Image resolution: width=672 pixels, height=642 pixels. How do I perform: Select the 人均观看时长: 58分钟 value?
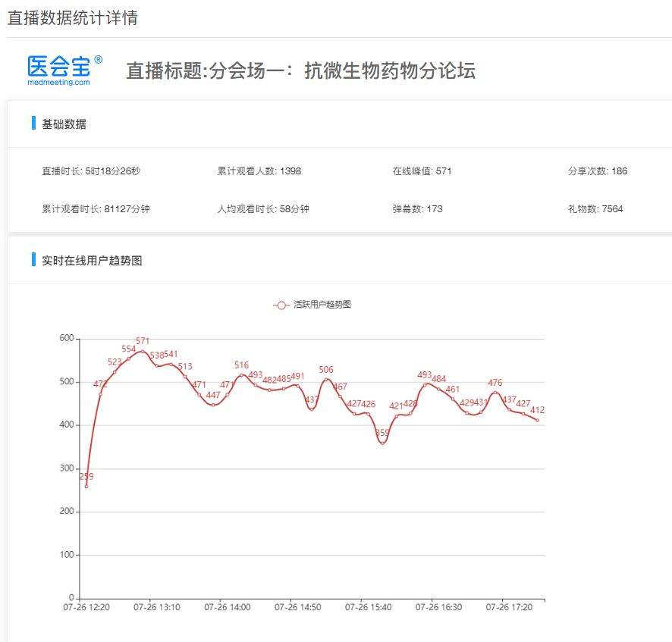(262, 209)
